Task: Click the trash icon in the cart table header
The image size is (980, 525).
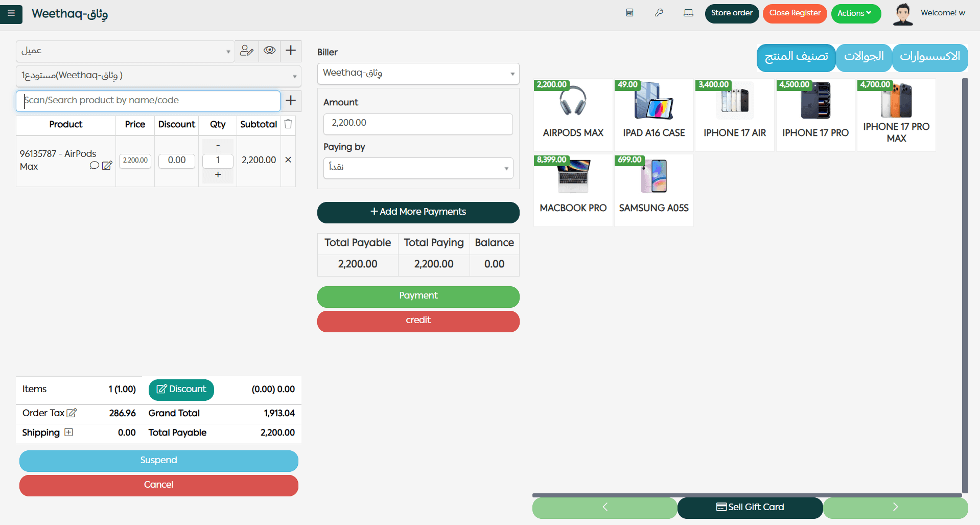Action: coord(288,124)
